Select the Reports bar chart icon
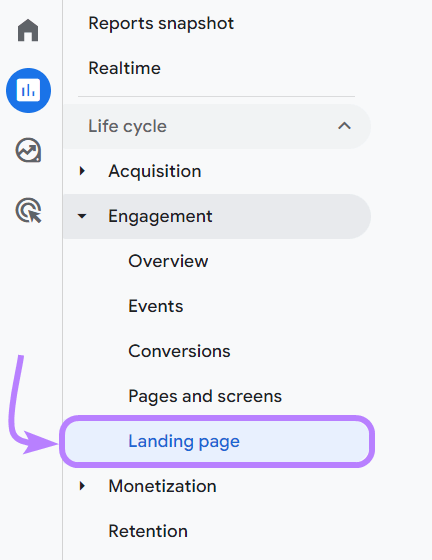The image size is (432, 560). tap(28, 90)
